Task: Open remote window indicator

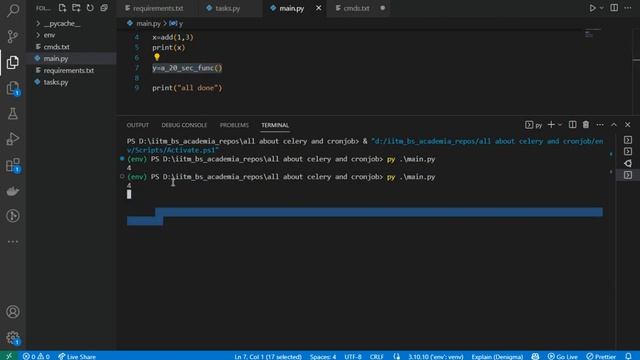Action: [9, 356]
